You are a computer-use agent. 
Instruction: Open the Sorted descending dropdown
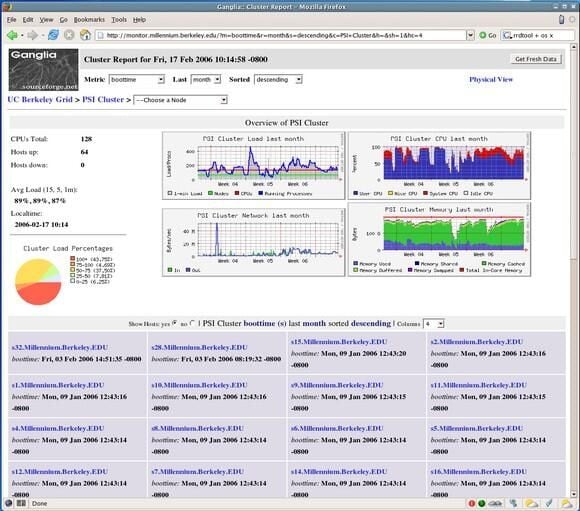(278, 80)
